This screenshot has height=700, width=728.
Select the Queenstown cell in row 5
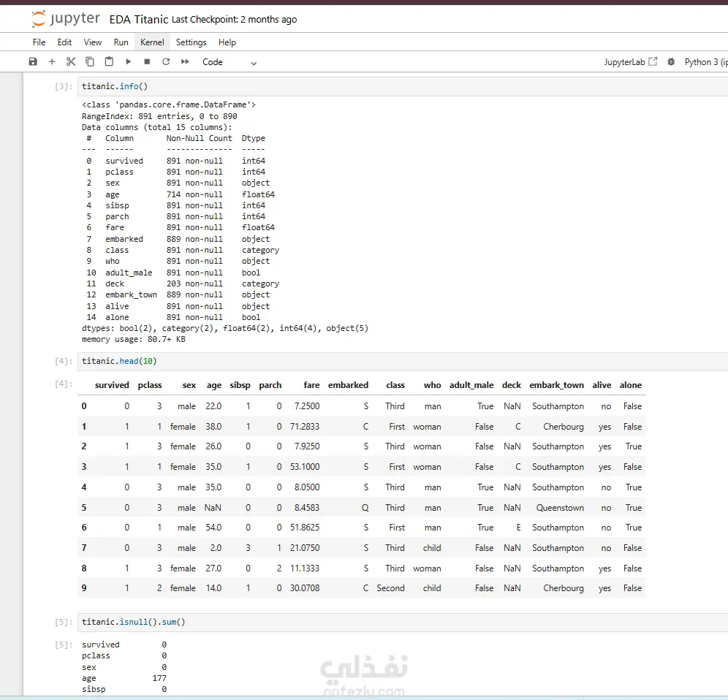click(x=560, y=508)
